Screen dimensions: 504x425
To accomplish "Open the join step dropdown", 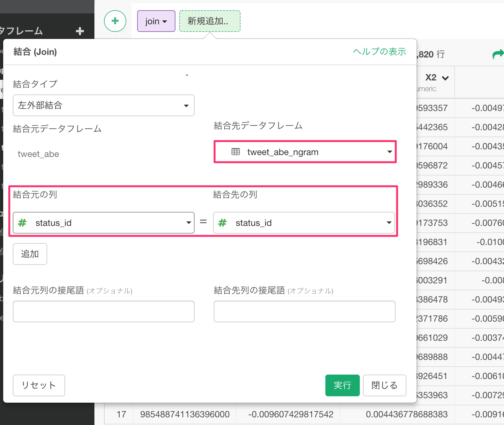I will (156, 21).
